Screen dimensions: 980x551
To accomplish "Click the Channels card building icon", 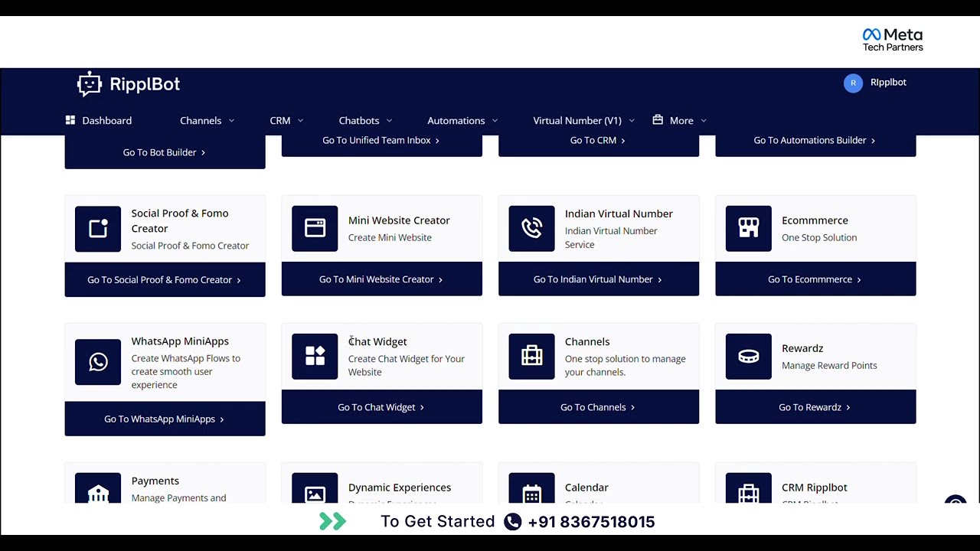I will pos(531,356).
